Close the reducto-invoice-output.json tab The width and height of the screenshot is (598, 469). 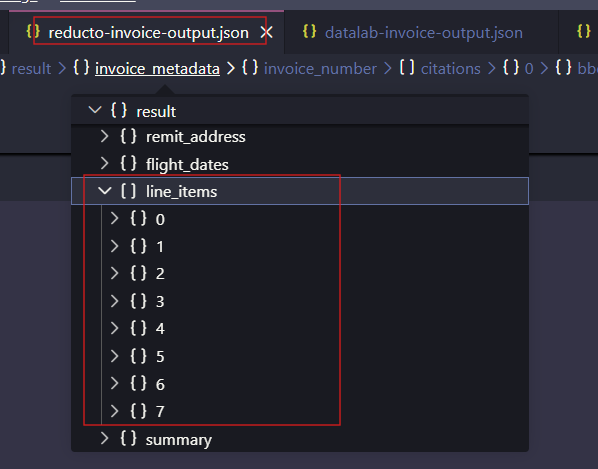[267, 32]
